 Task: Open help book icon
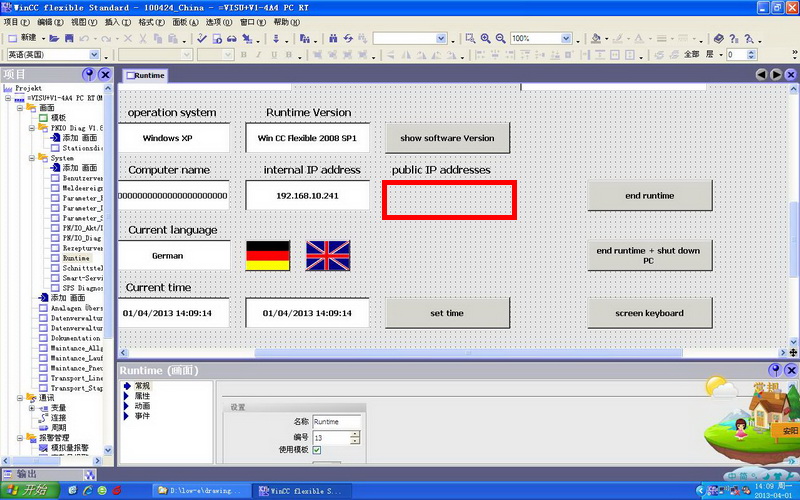[718, 38]
